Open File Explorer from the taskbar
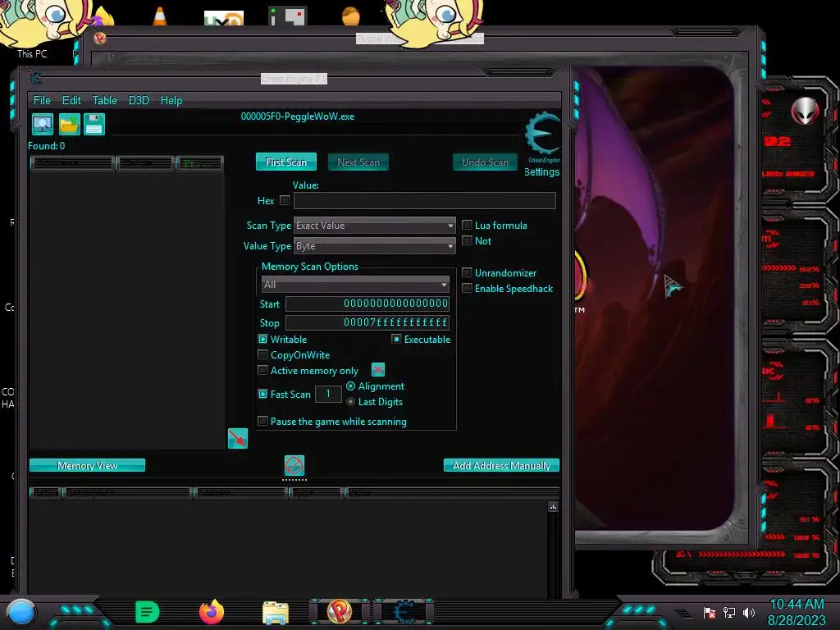Viewport: 840px width, 630px height. pyautogui.click(x=276, y=613)
